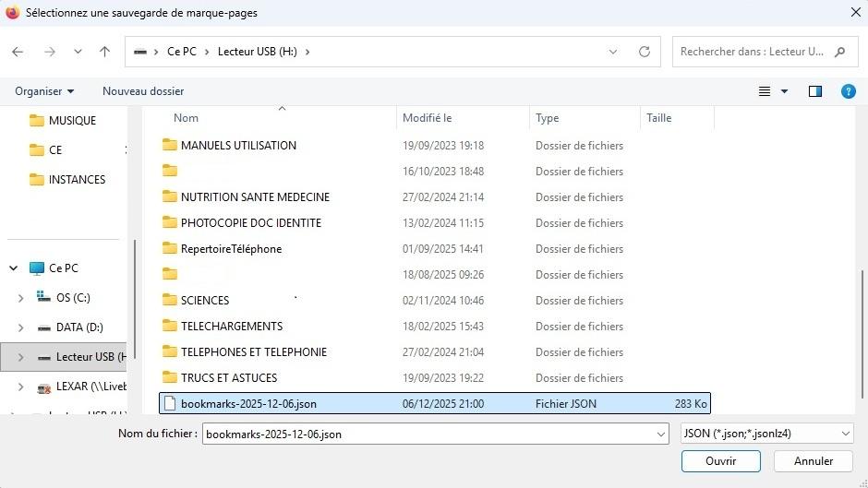Image resolution: width=868 pixels, height=488 pixels.
Task: Open the Organiser menu
Action: [x=44, y=91]
